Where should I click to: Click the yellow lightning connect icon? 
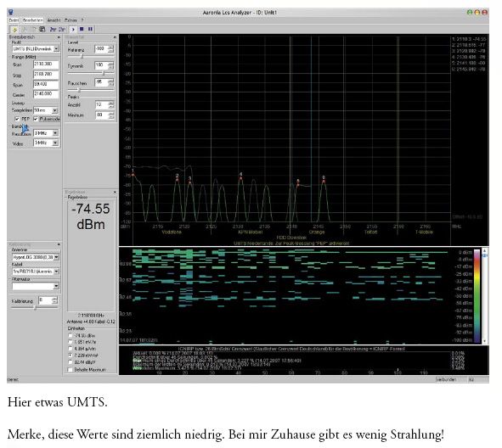[x=14, y=30]
